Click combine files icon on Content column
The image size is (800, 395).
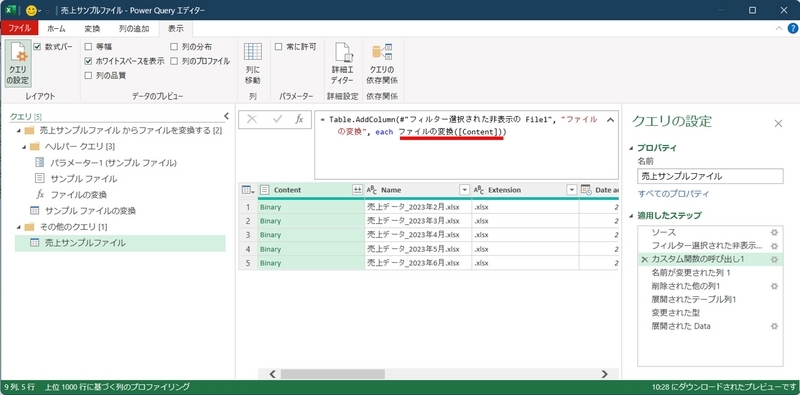point(357,190)
